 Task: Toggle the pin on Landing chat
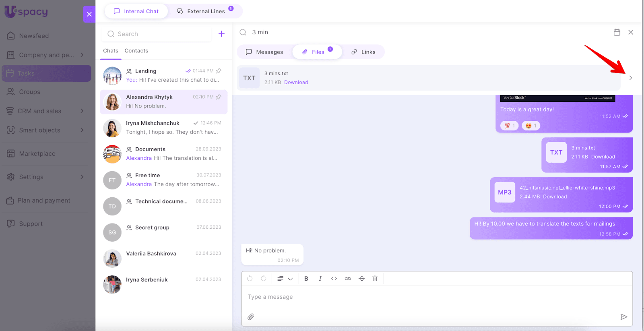pos(219,71)
